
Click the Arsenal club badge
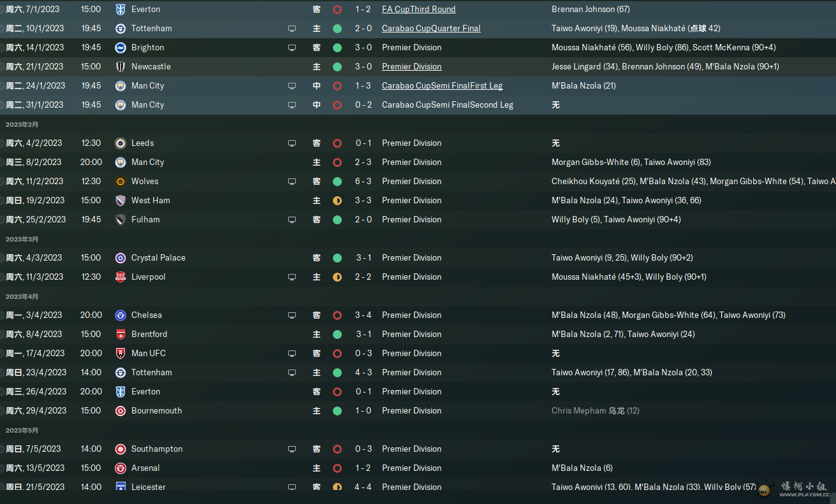point(121,468)
